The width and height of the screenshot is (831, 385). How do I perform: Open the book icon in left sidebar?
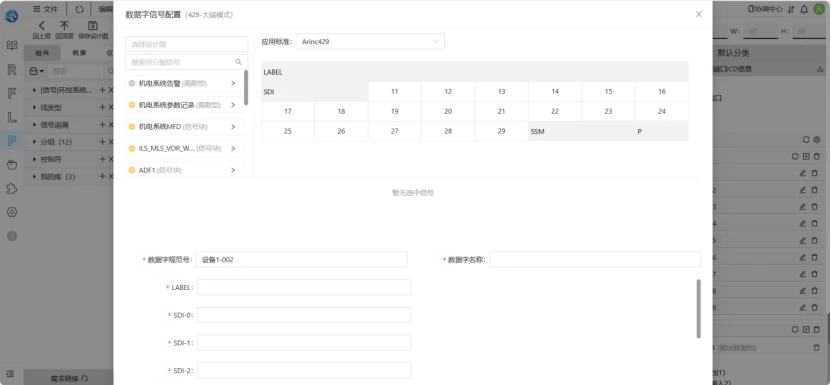(12, 45)
